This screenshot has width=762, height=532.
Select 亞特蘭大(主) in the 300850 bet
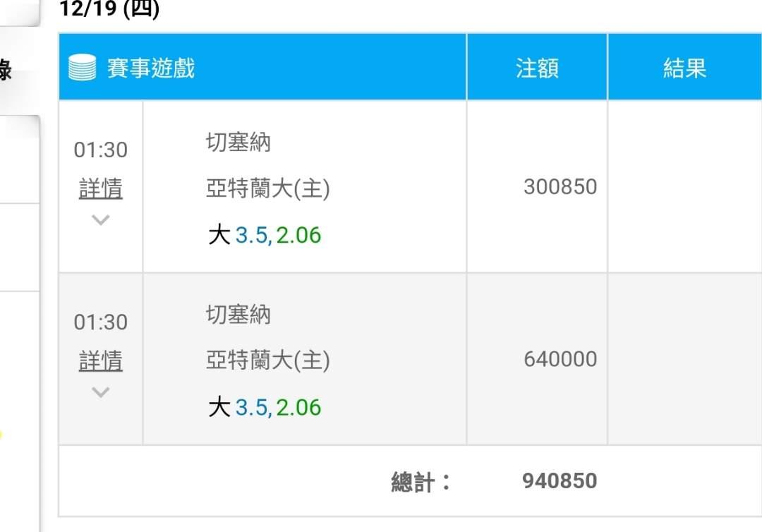[267, 188]
